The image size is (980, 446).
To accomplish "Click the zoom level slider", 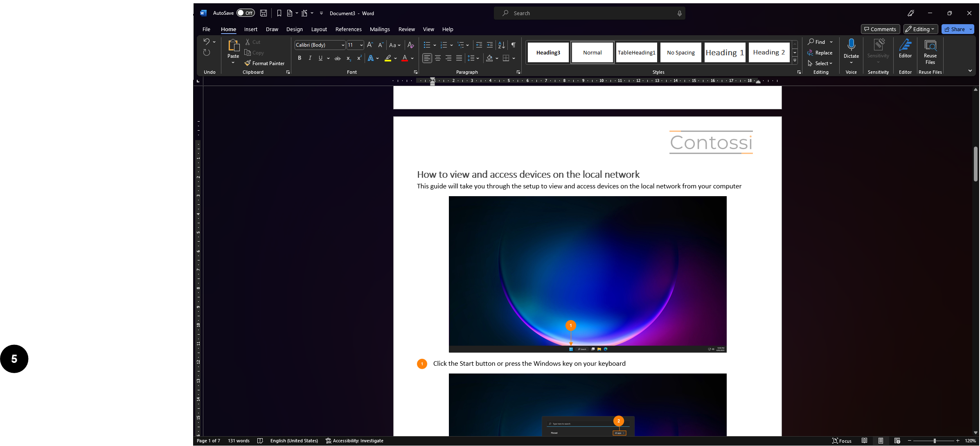I will (934, 441).
